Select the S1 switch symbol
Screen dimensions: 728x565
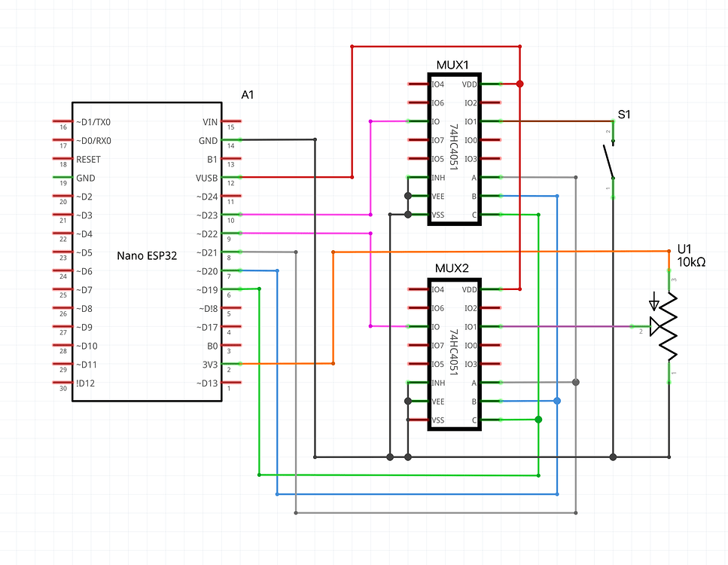tap(611, 158)
